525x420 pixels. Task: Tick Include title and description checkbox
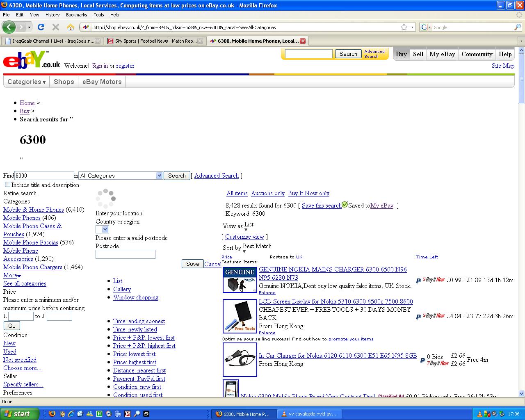(x=7, y=185)
